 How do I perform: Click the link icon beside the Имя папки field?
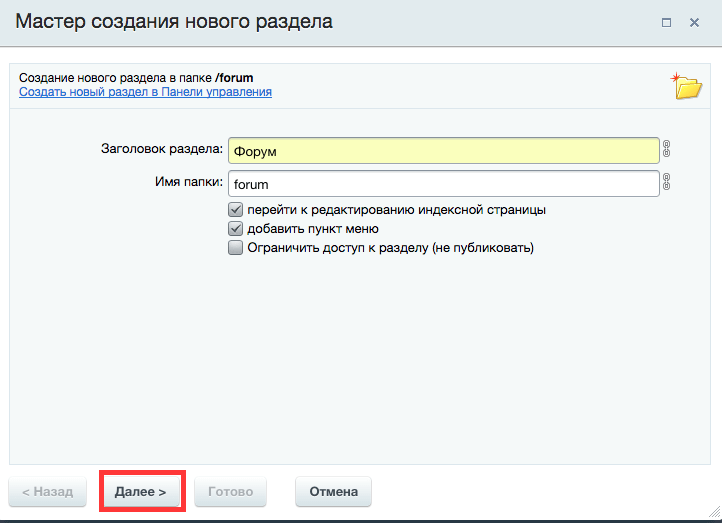click(666, 183)
